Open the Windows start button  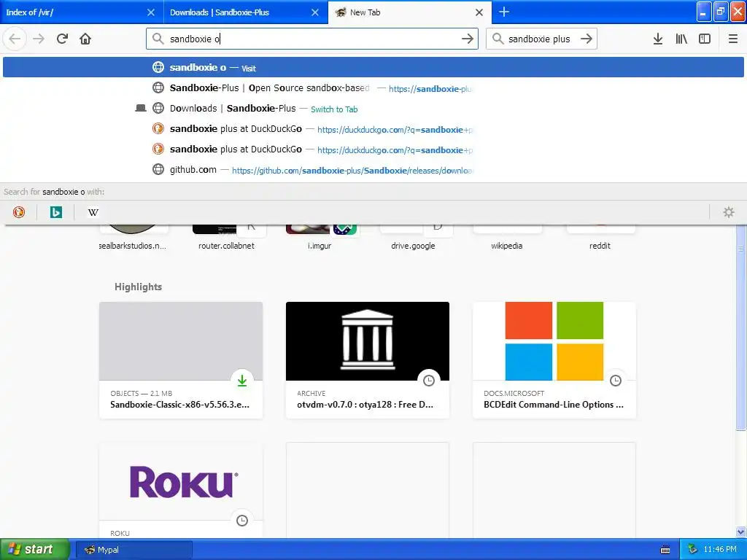click(x=35, y=550)
